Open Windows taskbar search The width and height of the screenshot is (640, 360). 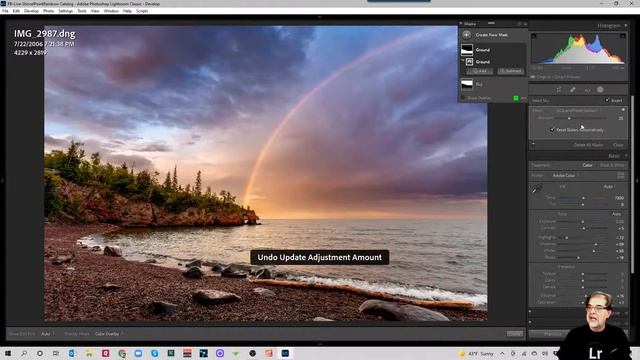[x=24, y=353]
